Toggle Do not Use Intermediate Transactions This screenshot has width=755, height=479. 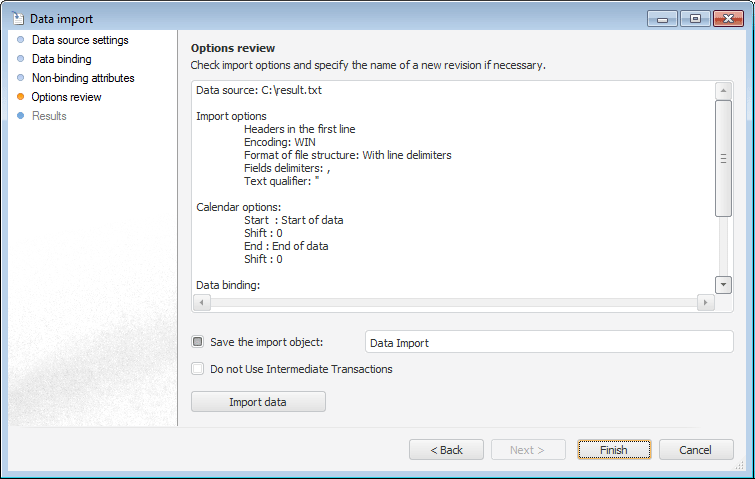[x=198, y=369]
